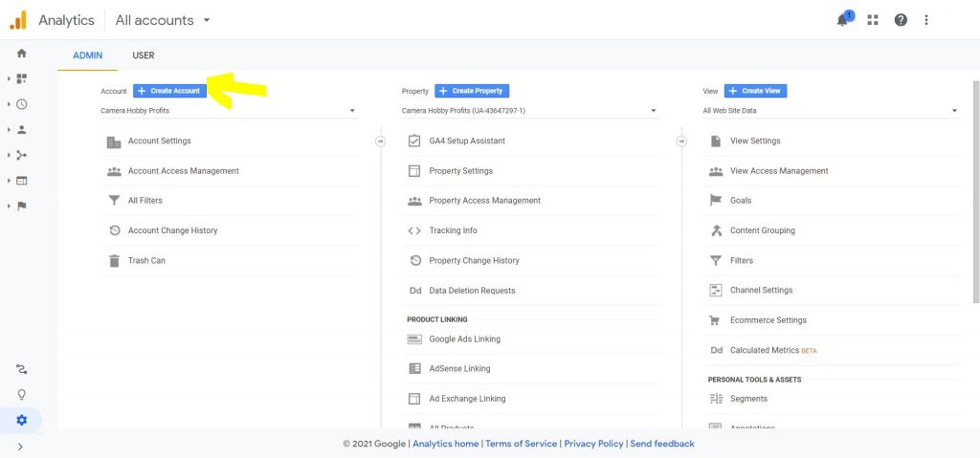980x458 pixels.
Task: Expand Audience section arrow in sidebar
Action: pyautogui.click(x=9, y=130)
